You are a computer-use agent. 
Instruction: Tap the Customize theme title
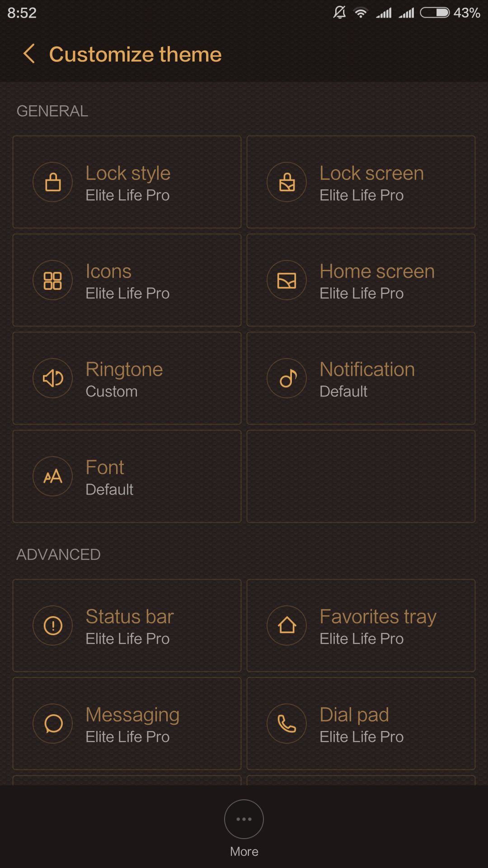tap(135, 54)
